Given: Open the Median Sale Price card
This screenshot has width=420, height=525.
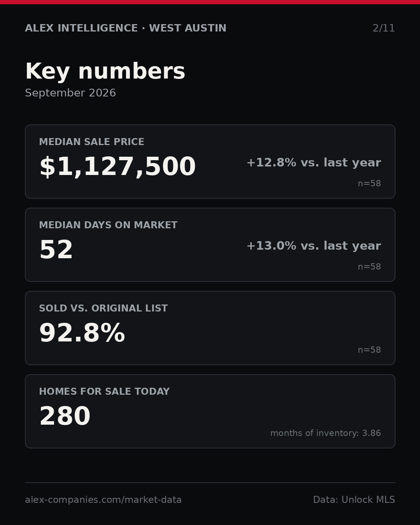Looking at the screenshot, I should pyautogui.click(x=210, y=161).
